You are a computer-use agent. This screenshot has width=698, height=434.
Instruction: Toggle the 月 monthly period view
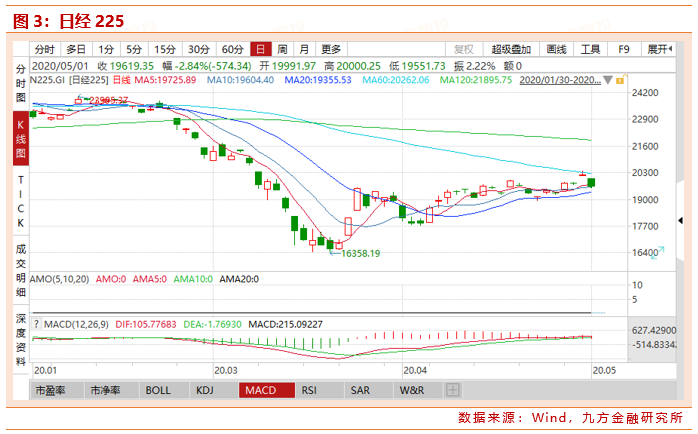coord(304,48)
